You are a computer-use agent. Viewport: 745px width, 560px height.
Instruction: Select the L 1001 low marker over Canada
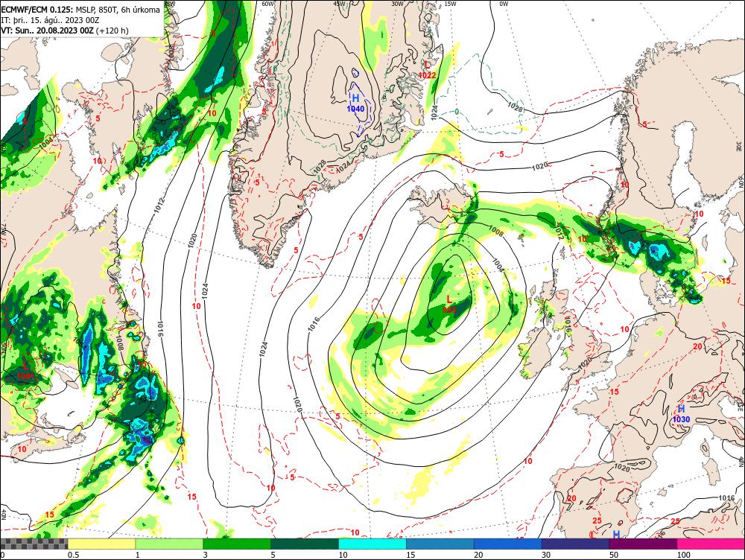pos(25,371)
